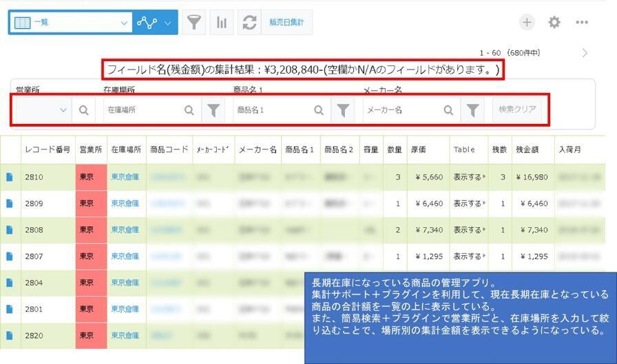
Task: Open the 一覧 view selector dropdown
Action: pyautogui.click(x=71, y=23)
